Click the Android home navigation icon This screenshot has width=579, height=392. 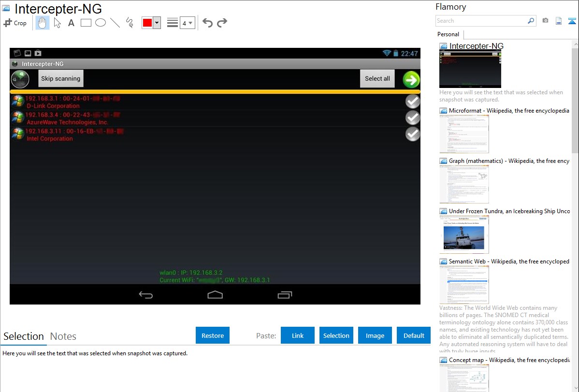point(215,294)
